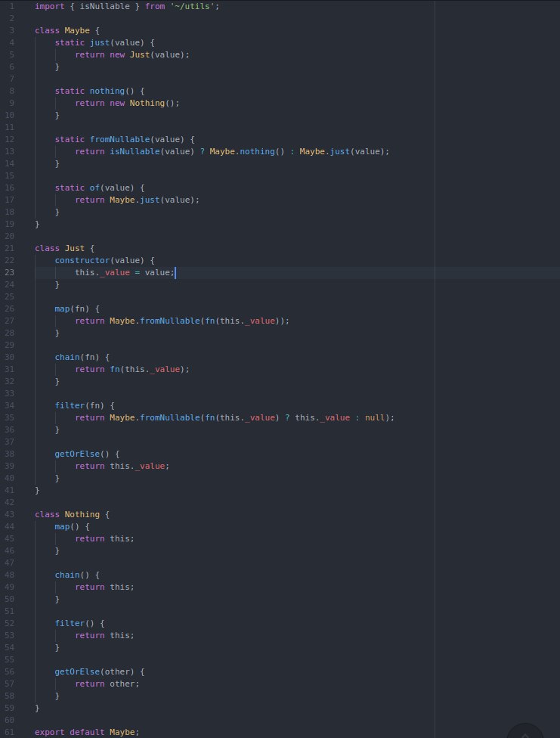
Task: Click 'chain' in 'chain(fn) {' of Just
Action: click(67, 357)
